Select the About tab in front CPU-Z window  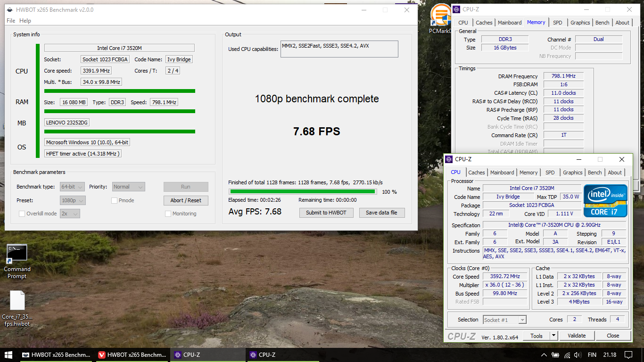[x=615, y=173]
